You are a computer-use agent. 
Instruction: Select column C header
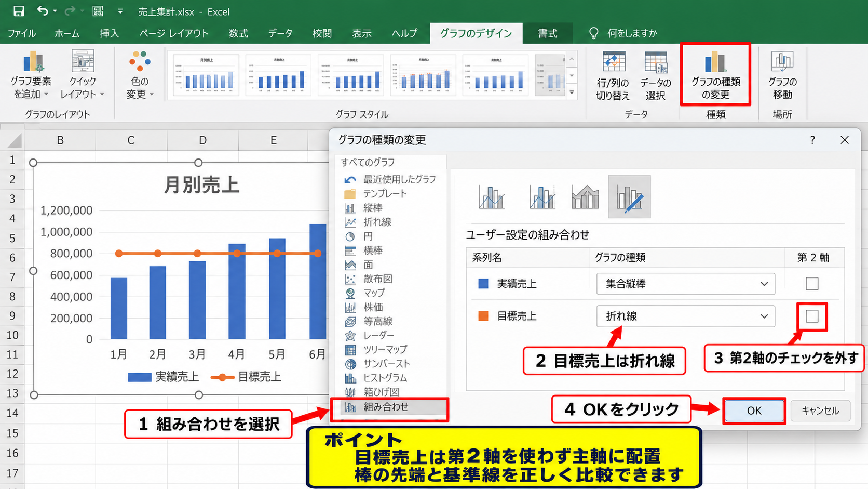click(131, 140)
